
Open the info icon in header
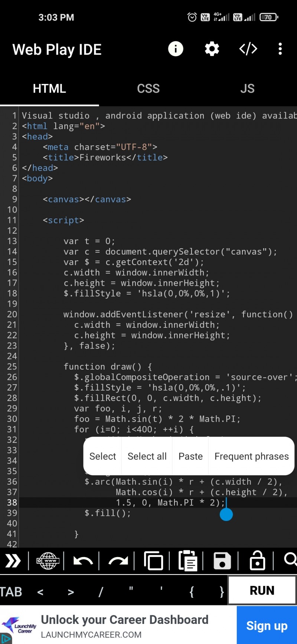click(176, 49)
